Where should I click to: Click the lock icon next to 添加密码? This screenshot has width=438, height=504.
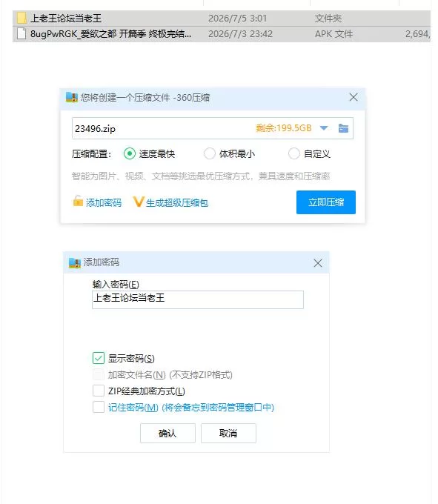click(78, 201)
